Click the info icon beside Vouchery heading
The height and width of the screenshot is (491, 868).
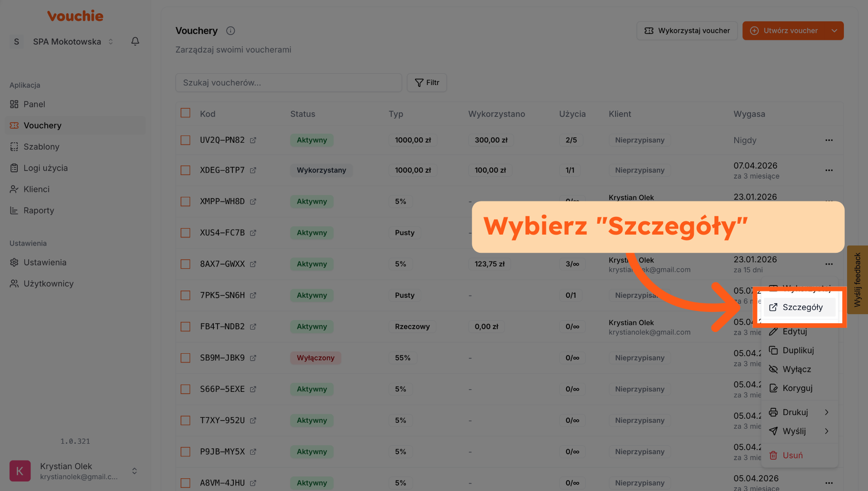coord(231,31)
